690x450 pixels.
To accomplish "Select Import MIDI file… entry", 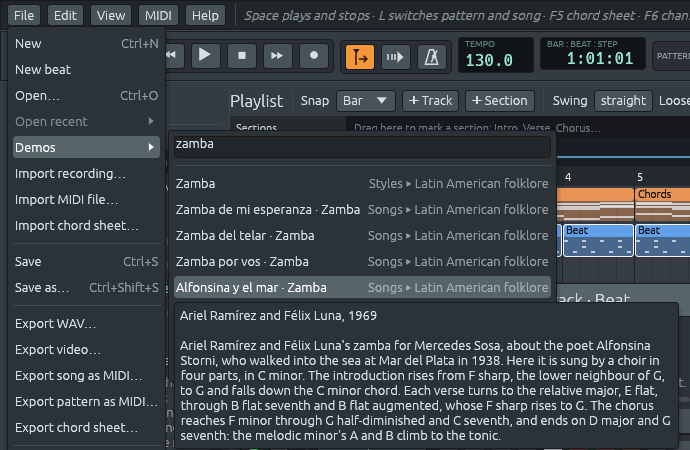I will point(86,199).
